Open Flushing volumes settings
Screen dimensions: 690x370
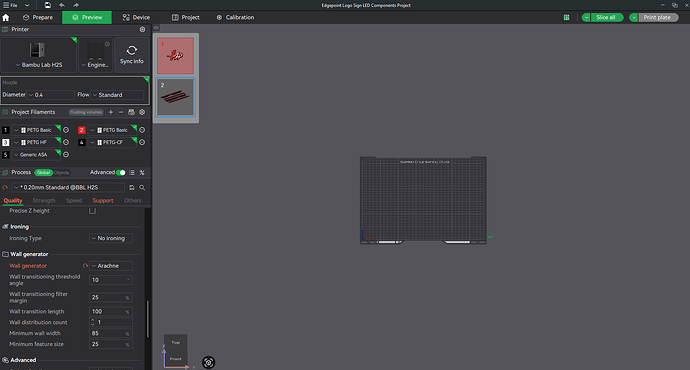[86, 112]
